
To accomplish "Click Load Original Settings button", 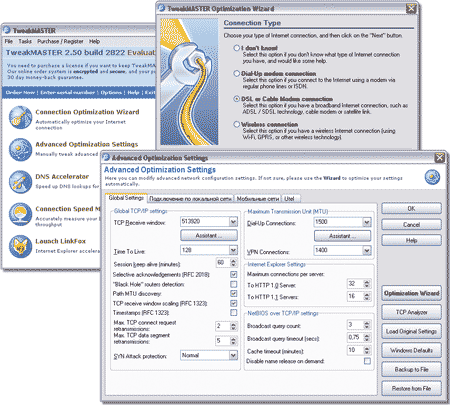I will pyautogui.click(x=411, y=331).
